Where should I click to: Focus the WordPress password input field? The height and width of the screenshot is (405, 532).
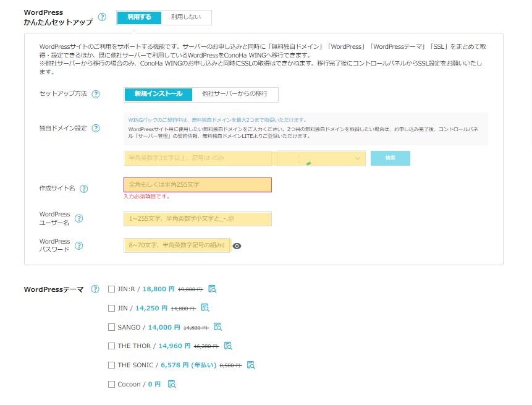(177, 245)
